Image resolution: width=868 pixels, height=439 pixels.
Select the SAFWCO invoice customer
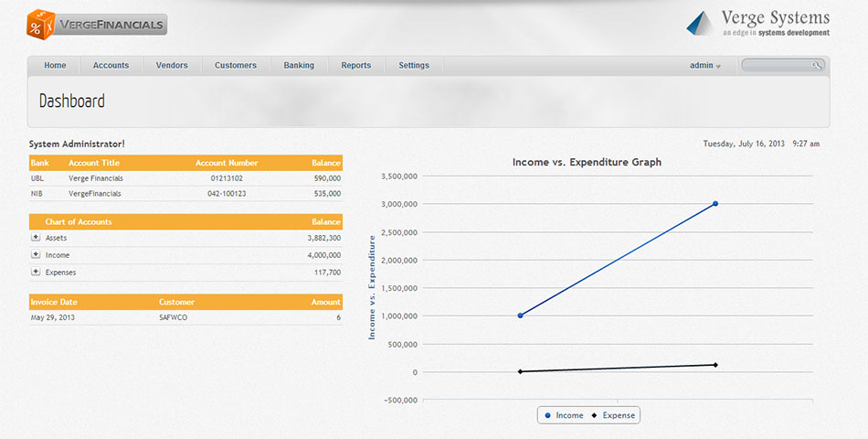[x=174, y=317]
